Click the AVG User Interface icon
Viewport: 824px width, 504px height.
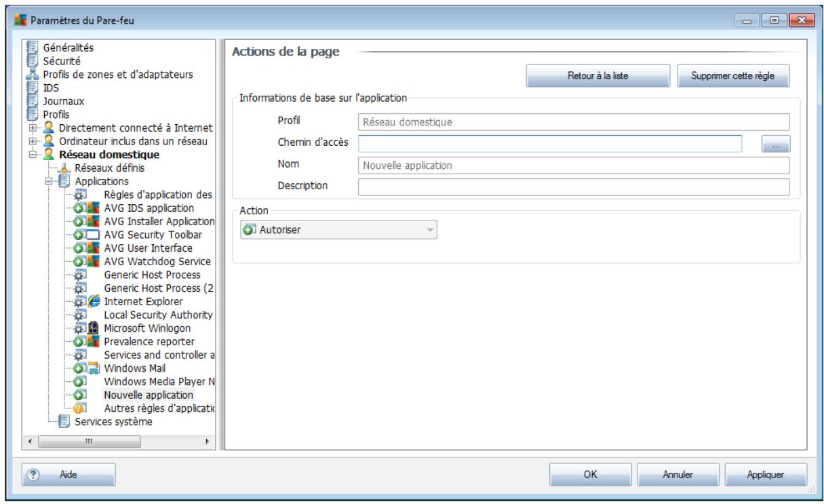(94, 248)
